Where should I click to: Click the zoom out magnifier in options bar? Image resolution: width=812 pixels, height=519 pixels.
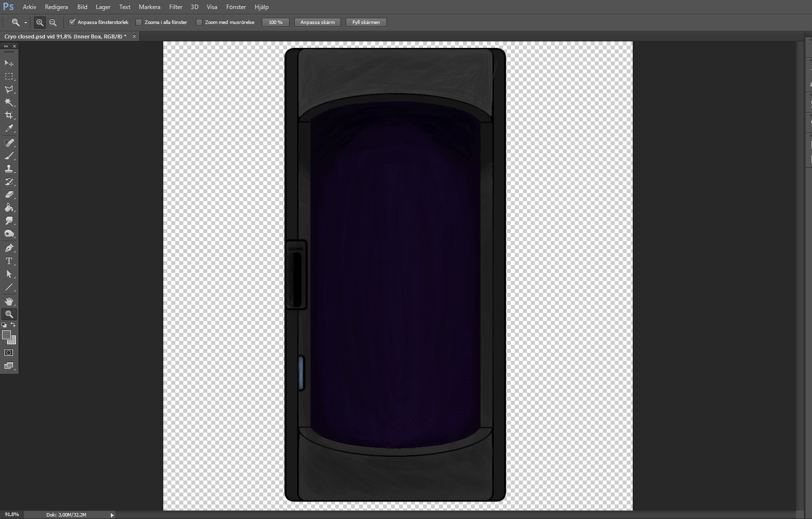[x=53, y=22]
